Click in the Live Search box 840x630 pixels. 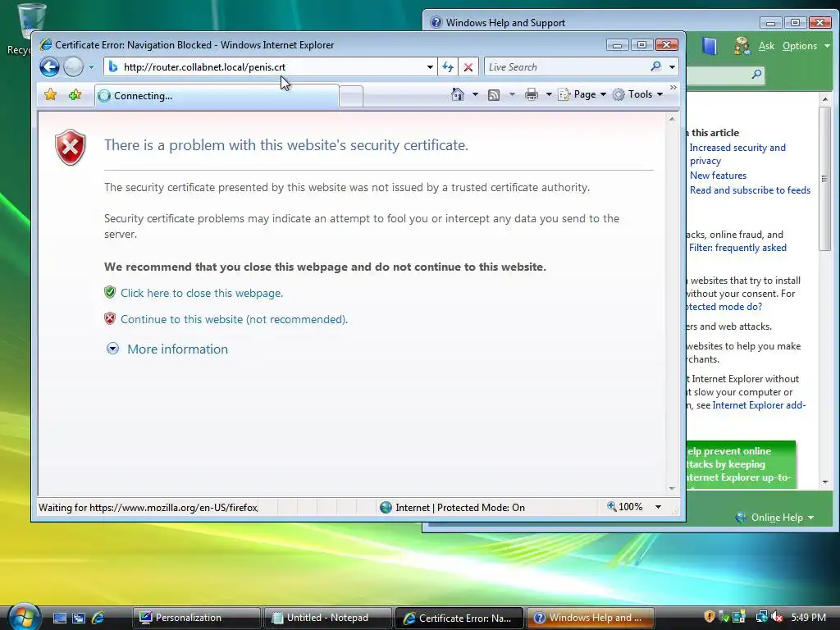pyautogui.click(x=565, y=67)
